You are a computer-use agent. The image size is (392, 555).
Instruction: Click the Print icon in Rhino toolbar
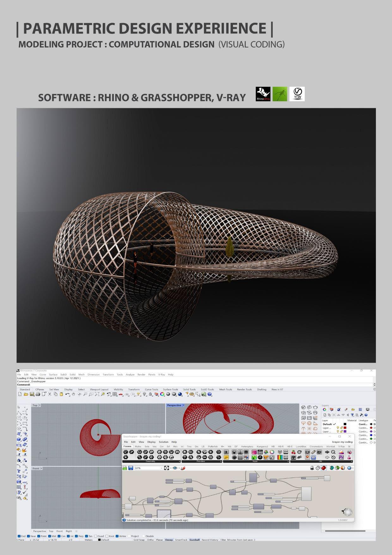tap(38, 394)
